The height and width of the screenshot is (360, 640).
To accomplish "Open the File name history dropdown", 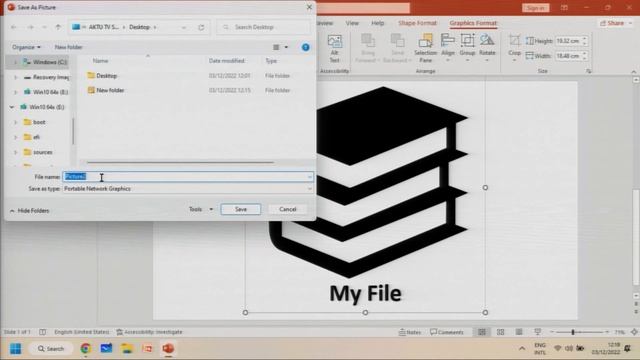I will click(x=310, y=177).
